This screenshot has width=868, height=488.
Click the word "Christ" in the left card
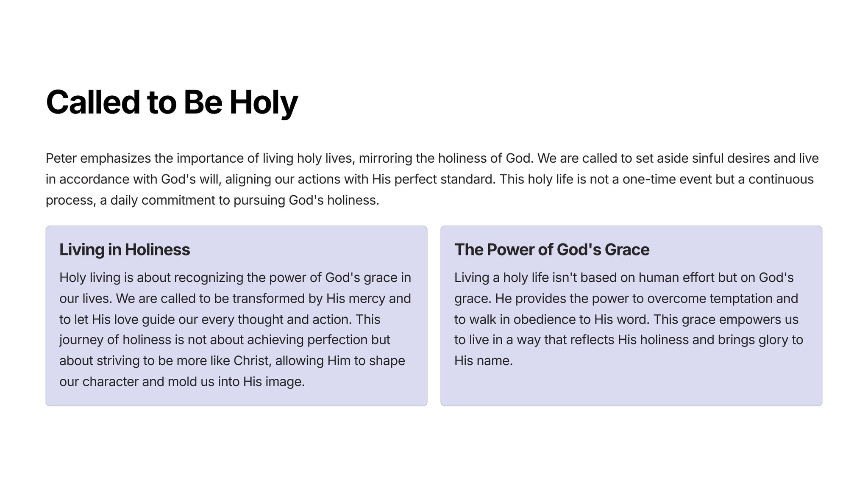251,361
